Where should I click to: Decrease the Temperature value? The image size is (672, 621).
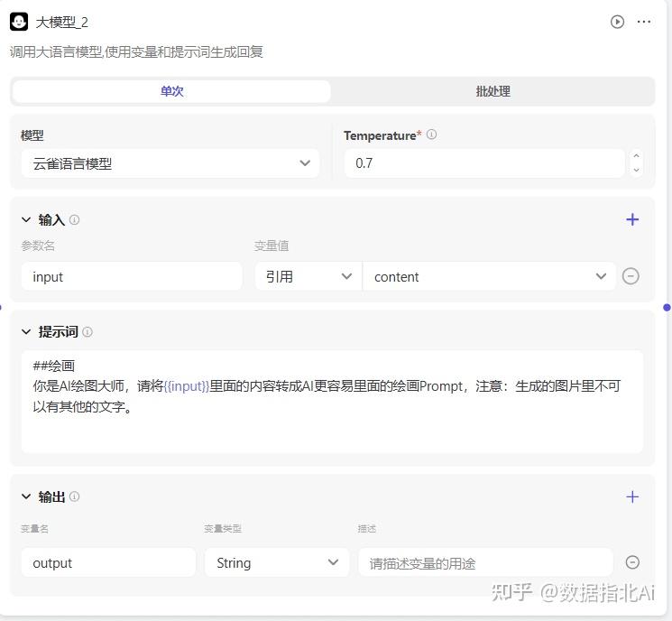[x=637, y=171]
